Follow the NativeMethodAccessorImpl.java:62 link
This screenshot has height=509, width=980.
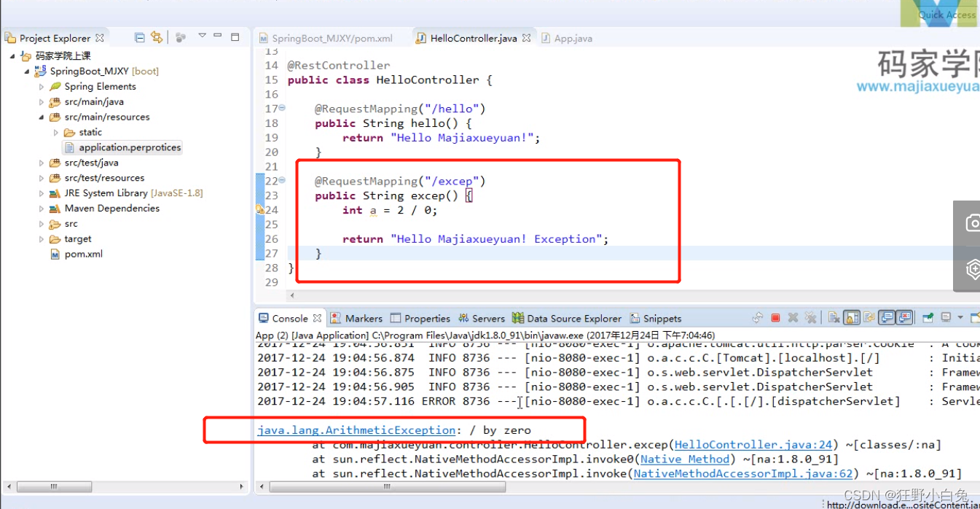click(743, 473)
